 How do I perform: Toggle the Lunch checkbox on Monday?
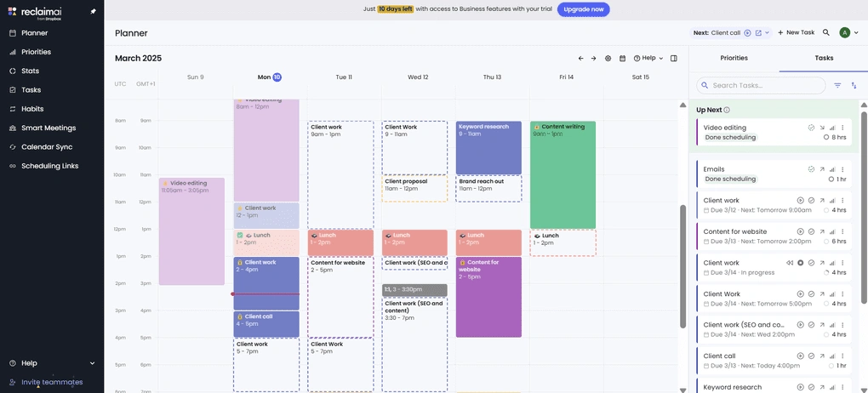240,236
